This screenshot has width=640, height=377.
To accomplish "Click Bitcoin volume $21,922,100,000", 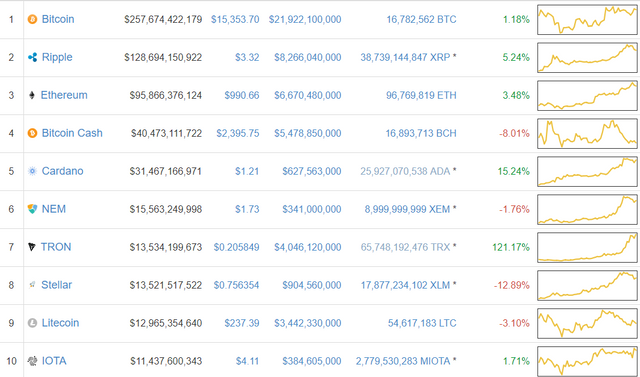I will [x=305, y=19].
